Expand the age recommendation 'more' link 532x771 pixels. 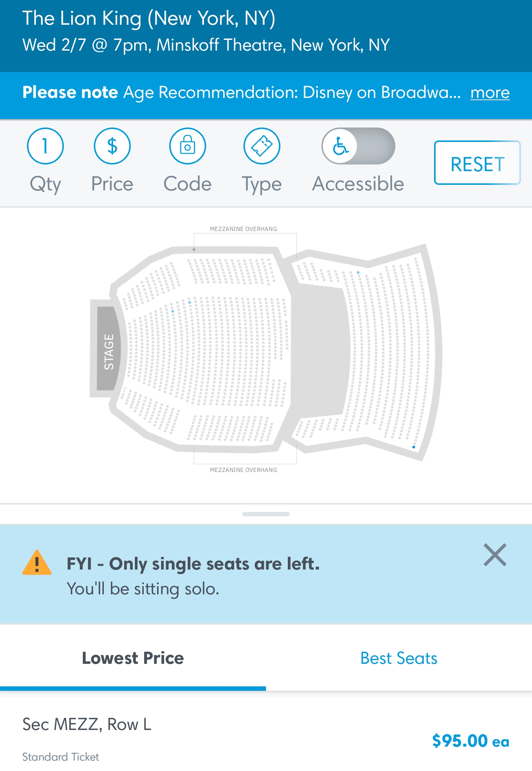(x=490, y=92)
